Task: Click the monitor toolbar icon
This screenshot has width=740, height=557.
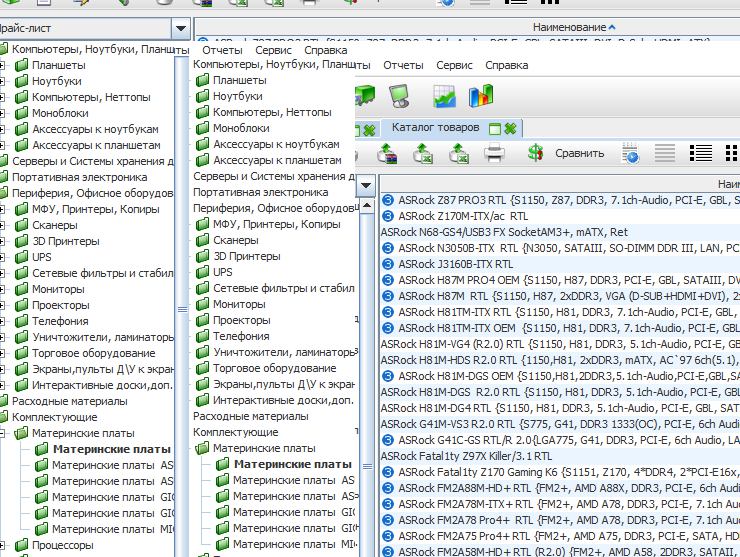Action: [x=399, y=96]
